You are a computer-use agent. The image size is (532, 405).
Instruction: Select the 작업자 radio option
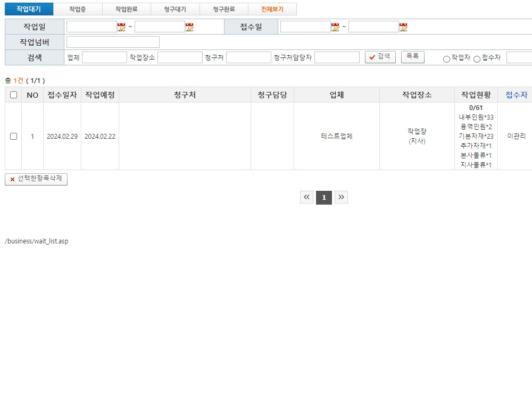point(446,59)
